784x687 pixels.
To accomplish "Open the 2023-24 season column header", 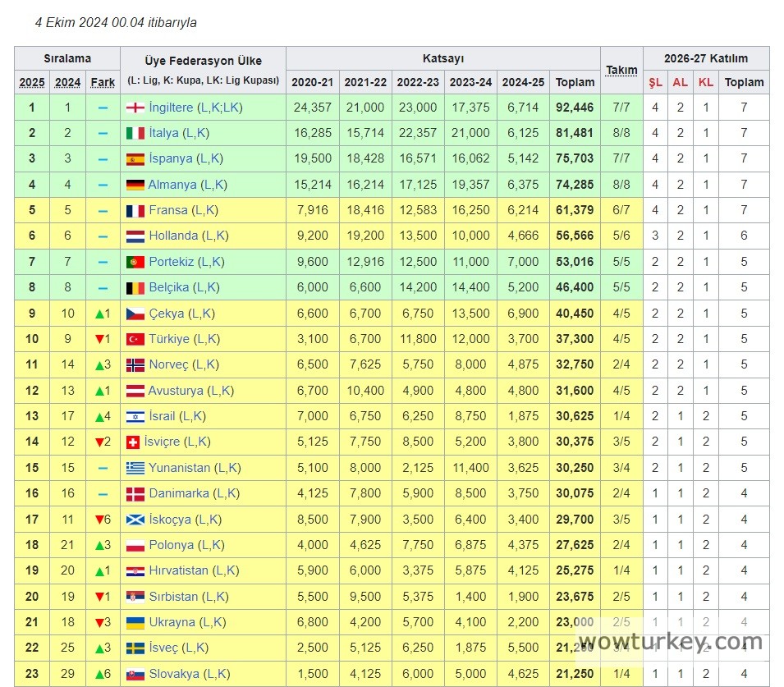I will pyautogui.click(x=470, y=82).
